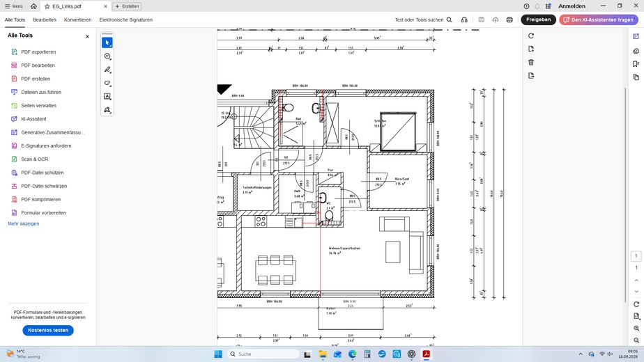Screen dimensions: 644x362
Task: Close the EG_Links.pdf tab
Action: click(x=105, y=6)
